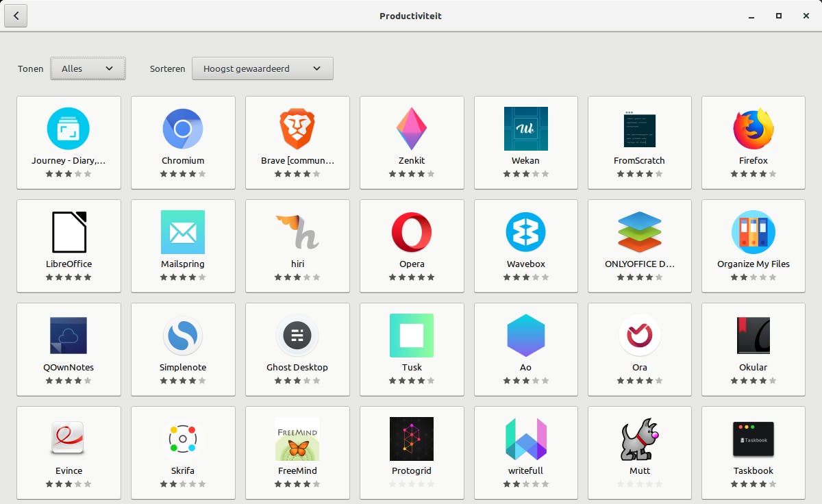
Task: Open the writefull W icon
Action: pos(525,439)
